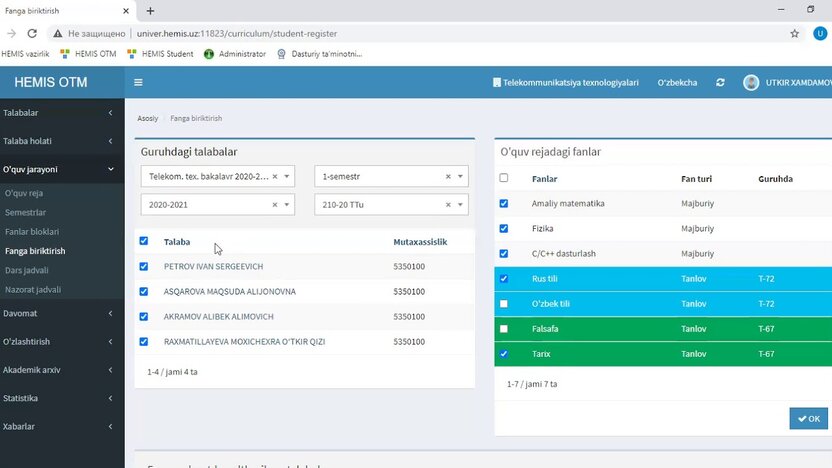Check the Falsafa subject checkbox
This screenshot has width=832, height=468.
504,329
